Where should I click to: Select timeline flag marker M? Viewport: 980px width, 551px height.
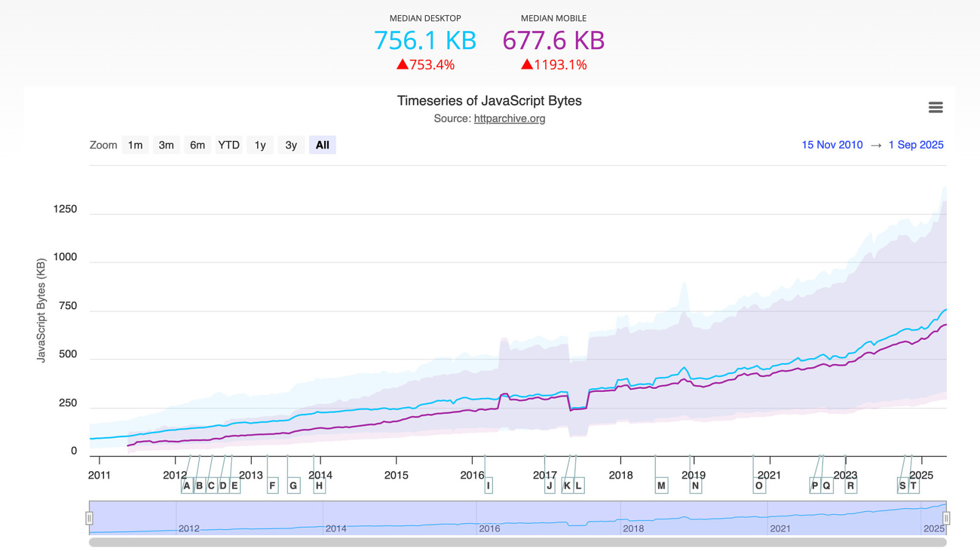(661, 485)
